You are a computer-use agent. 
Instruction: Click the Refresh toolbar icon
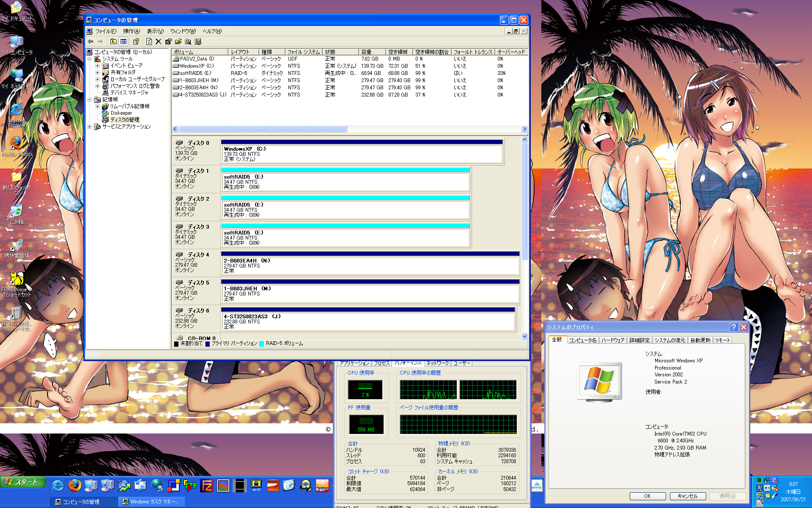(149, 41)
